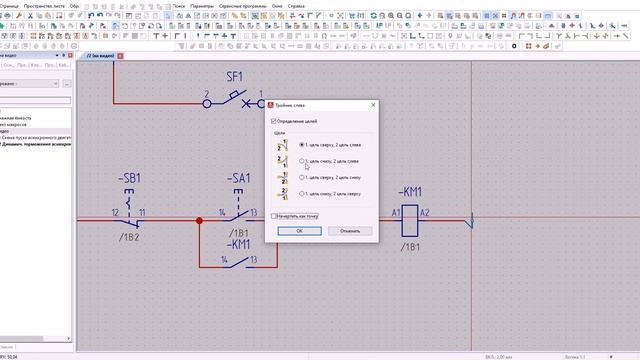Click the four-squares icon in bottom toolbar
The height and width of the screenshot is (360, 640).
[x=529, y=46]
